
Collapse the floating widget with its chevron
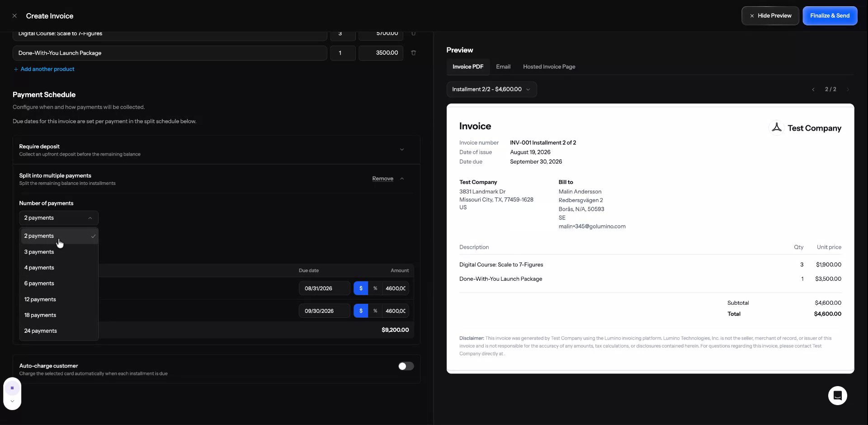point(12,401)
